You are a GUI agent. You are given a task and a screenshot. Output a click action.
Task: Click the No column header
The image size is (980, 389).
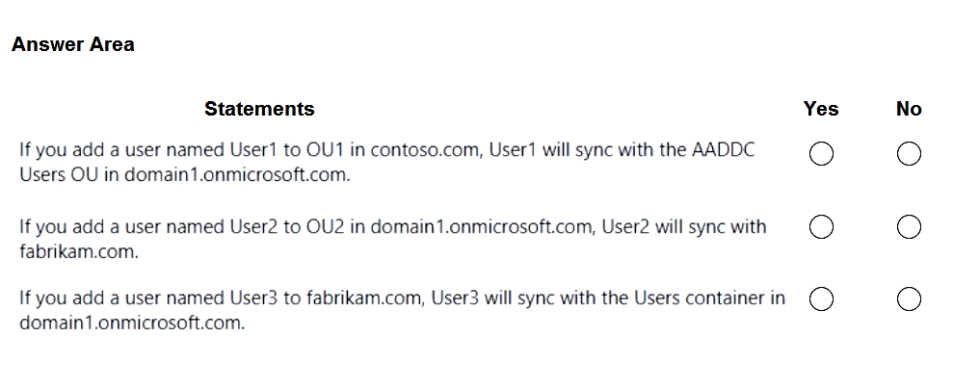pyautogui.click(x=909, y=109)
